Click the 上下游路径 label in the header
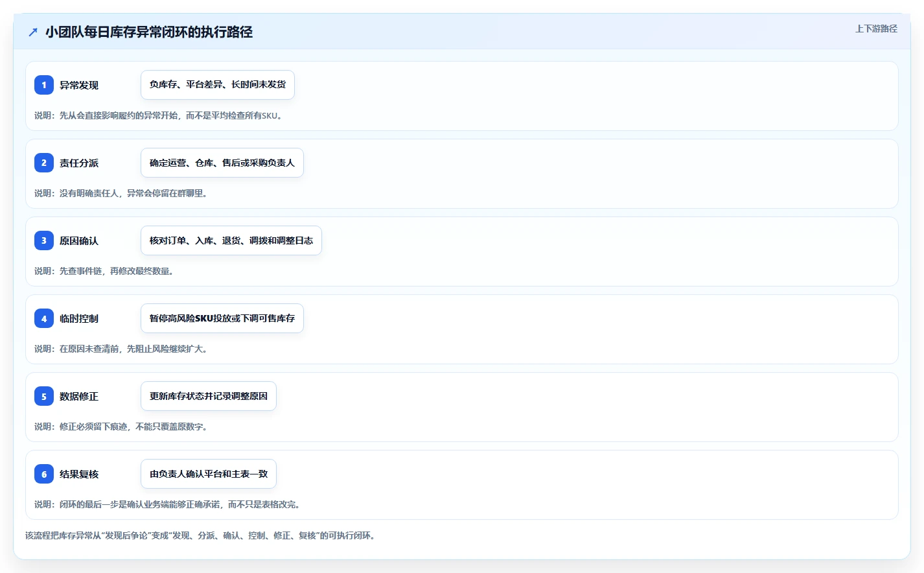 876,29
